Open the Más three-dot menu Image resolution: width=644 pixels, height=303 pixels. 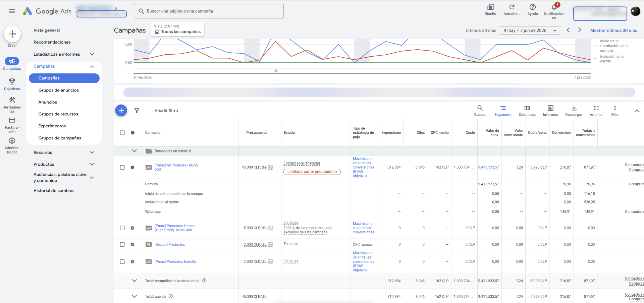point(615,111)
